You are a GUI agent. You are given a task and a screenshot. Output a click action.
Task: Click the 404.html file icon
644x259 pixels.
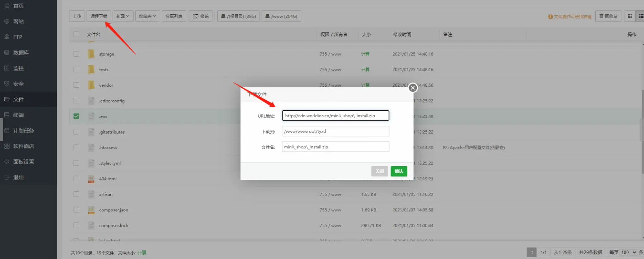tap(91, 179)
